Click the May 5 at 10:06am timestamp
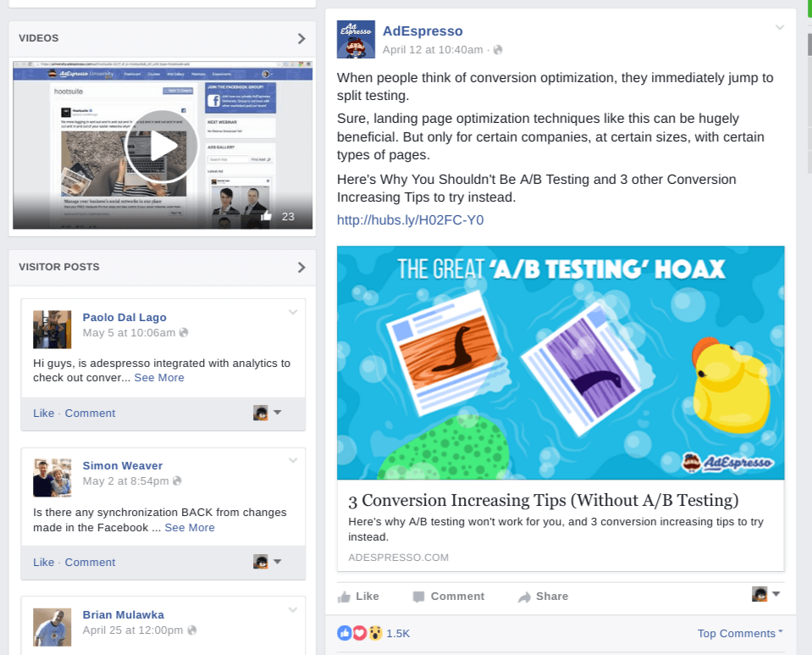The image size is (812, 655). (129, 333)
